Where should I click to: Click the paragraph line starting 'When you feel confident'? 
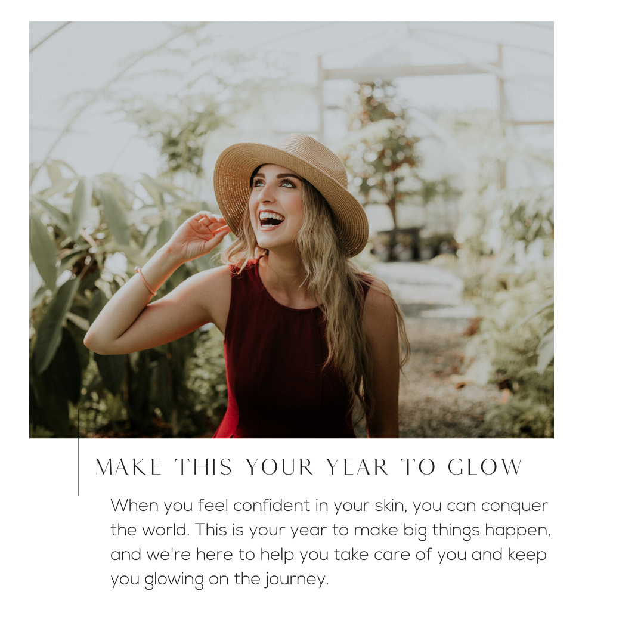(329, 505)
